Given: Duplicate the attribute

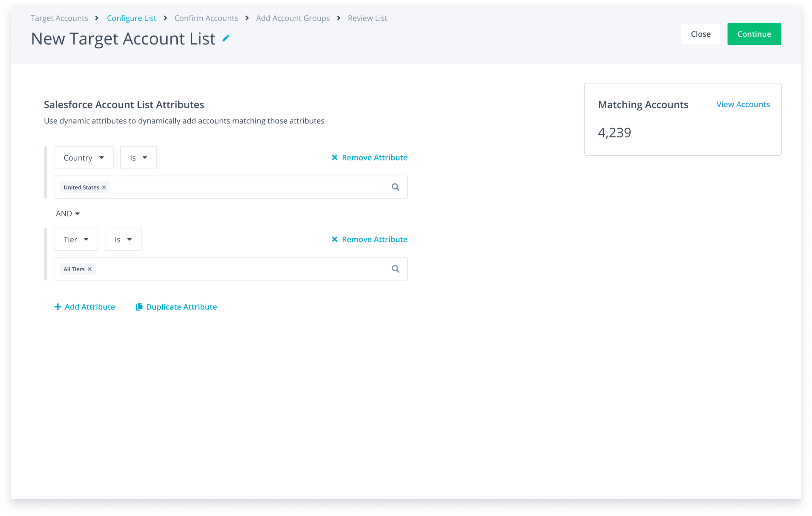Looking at the screenshot, I should pos(176,306).
